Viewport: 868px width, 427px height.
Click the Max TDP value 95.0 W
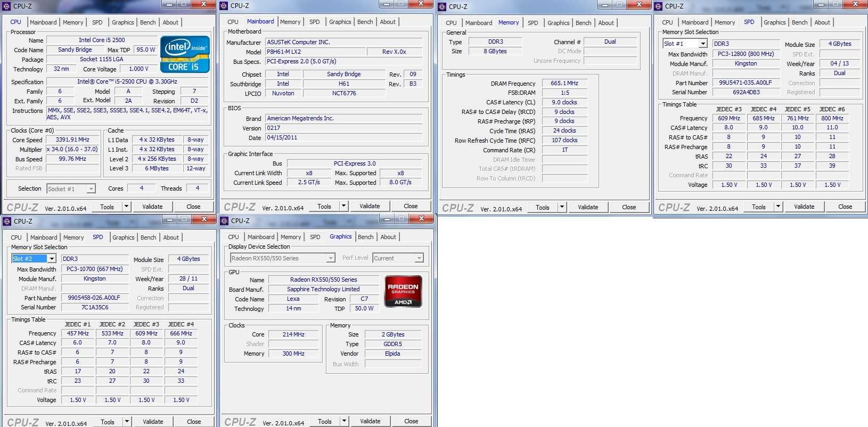146,50
